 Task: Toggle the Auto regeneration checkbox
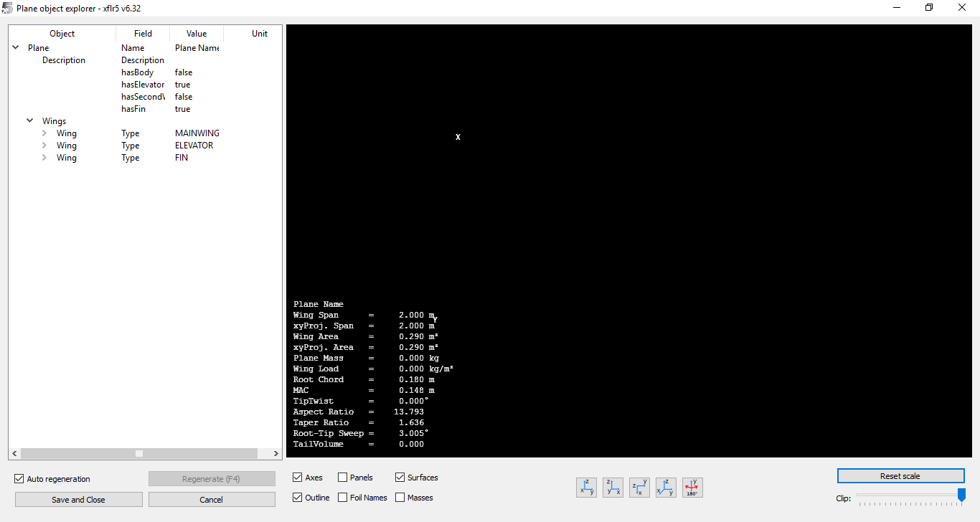pos(20,479)
